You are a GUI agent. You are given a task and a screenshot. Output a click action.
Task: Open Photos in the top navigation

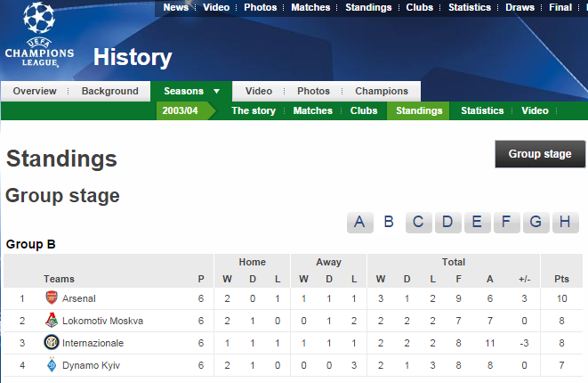point(261,7)
